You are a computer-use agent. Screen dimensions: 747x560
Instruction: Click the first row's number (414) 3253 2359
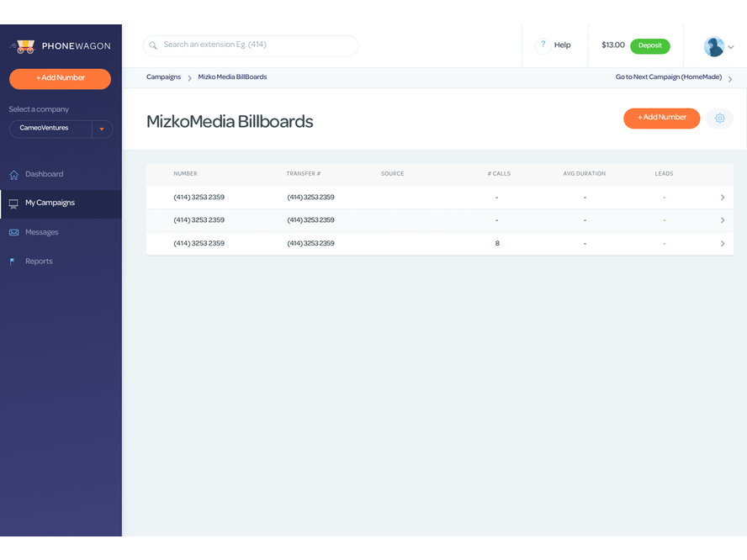pyautogui.click(x=199, y=197)
